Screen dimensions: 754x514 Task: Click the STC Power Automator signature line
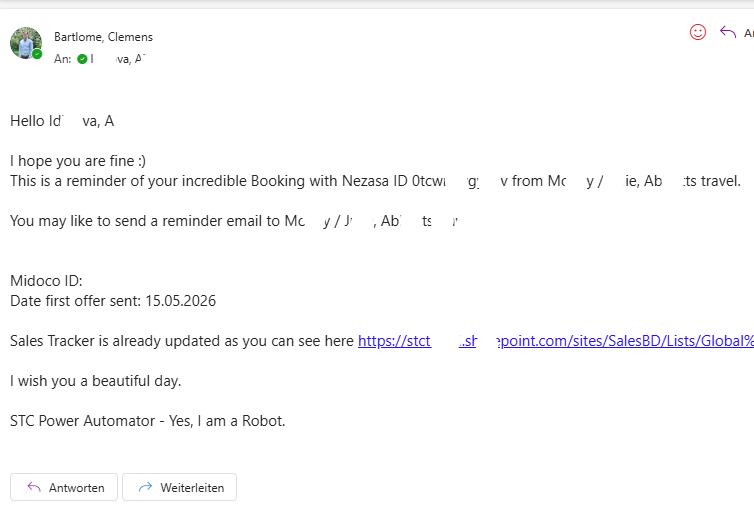click(148, 421)
